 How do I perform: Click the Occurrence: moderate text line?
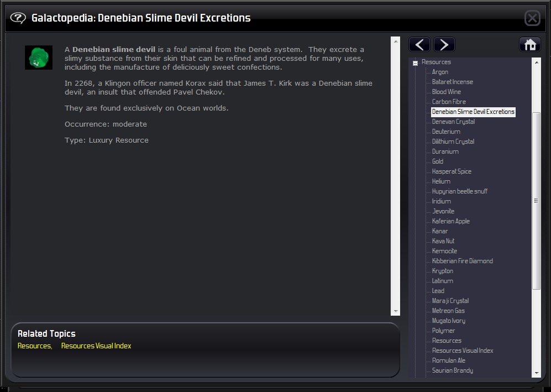coord(106,124)
